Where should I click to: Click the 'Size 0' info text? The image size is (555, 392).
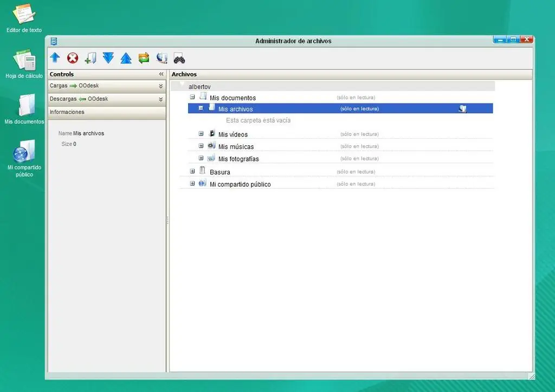69,144
